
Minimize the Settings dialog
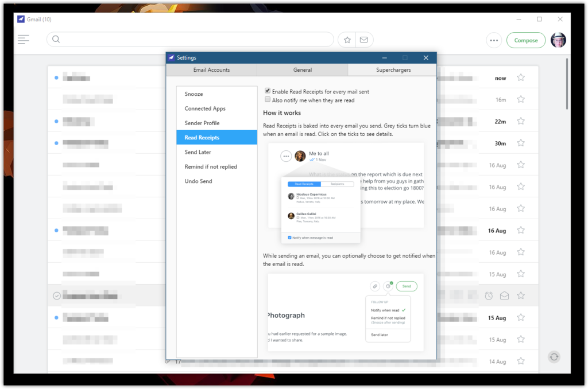[384, 57]
